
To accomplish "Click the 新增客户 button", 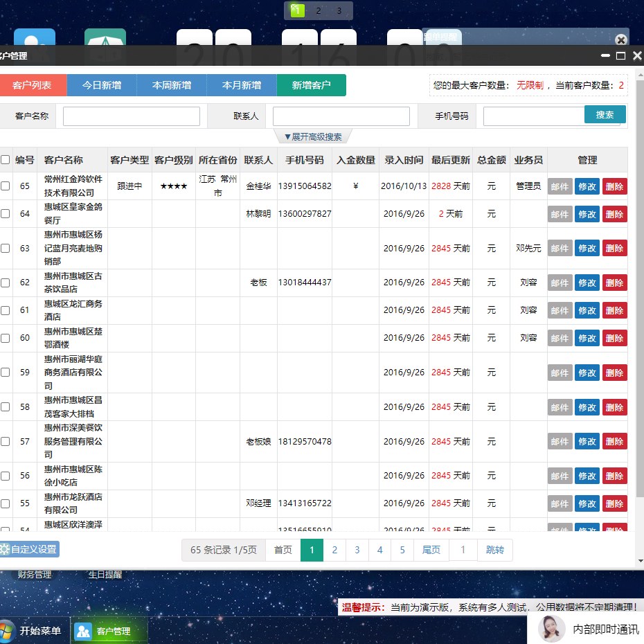I will [312, 85].
